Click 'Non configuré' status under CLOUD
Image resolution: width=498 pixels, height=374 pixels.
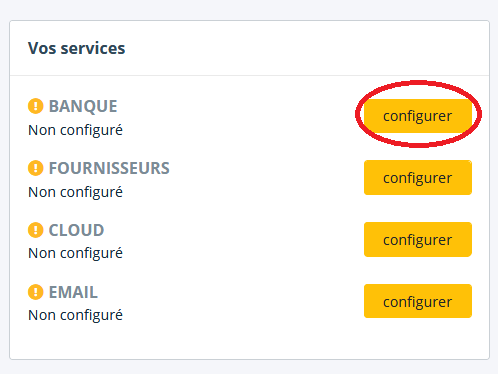pos(75,253)
